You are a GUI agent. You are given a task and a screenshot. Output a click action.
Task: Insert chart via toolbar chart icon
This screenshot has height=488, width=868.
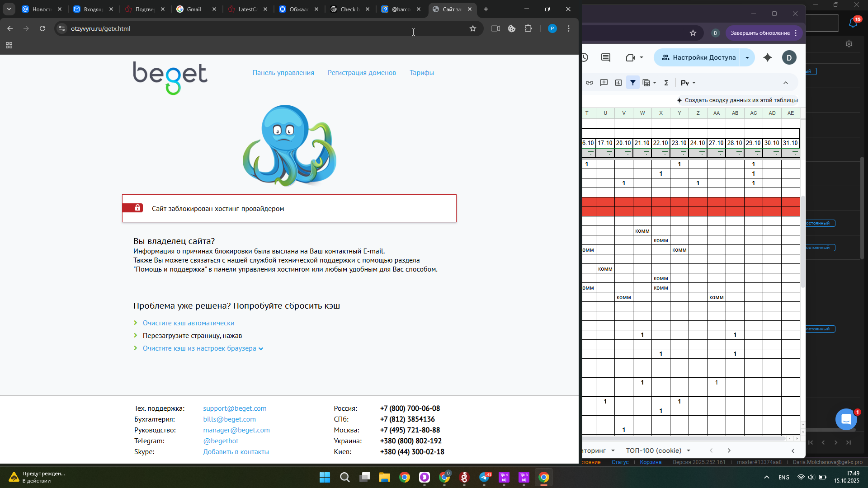click(x=618, y=83)
